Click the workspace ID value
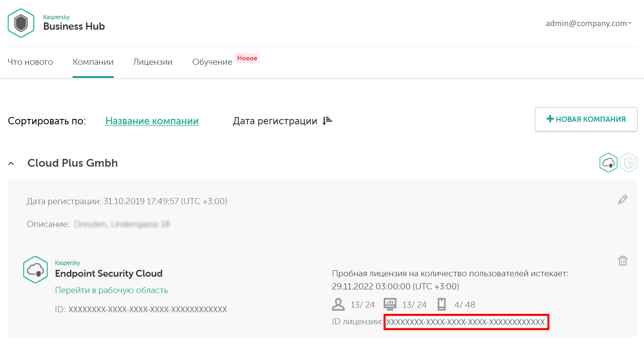 click(148, 309)
